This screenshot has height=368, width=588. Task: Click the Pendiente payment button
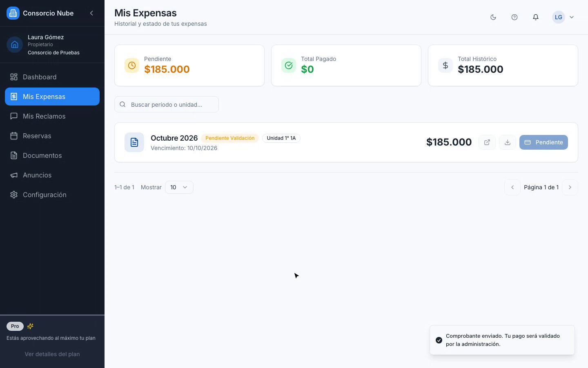coord(543,142)
